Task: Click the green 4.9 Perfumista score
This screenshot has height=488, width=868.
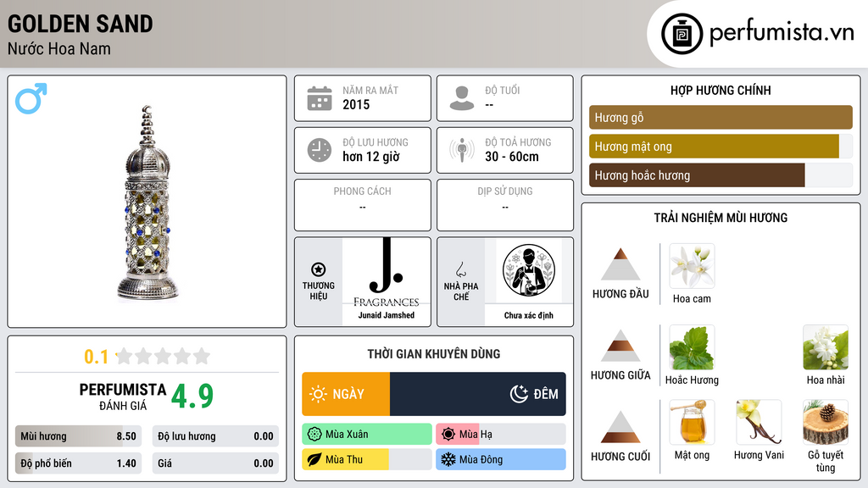Action: point(192,396)
